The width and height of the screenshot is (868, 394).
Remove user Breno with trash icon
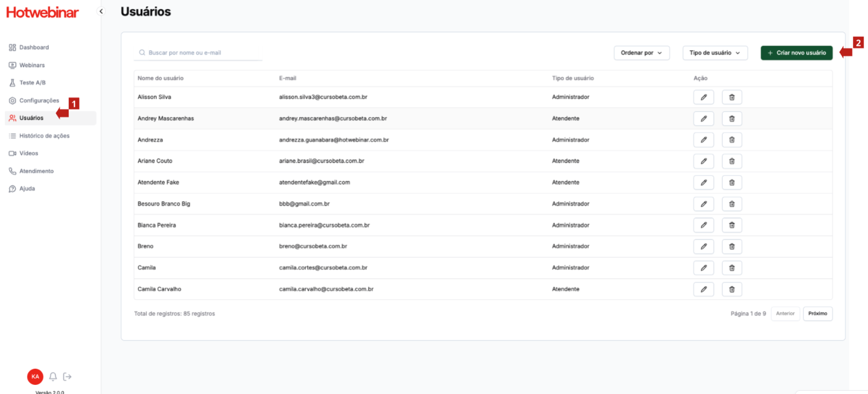point(732,246)
